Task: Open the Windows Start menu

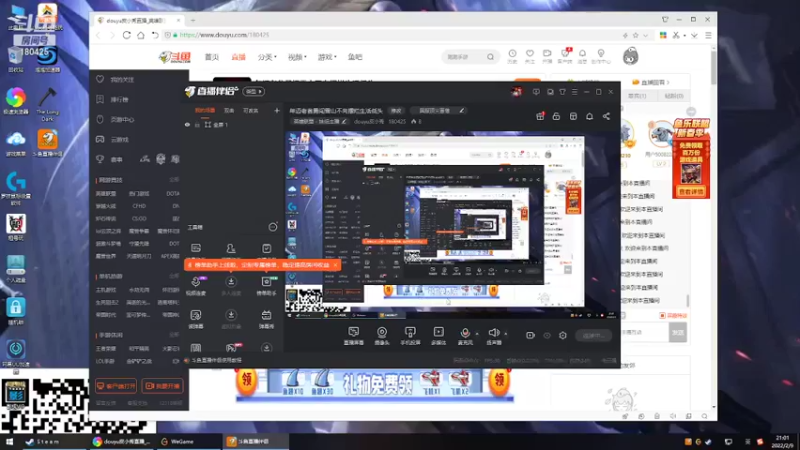Action: [9, 442]
